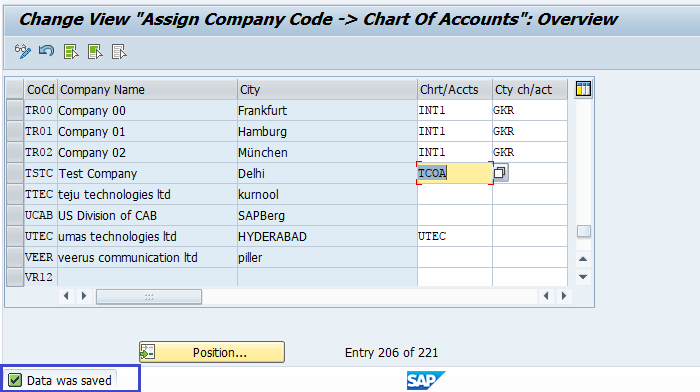Click left arrow of right horizontal scrollbar
The height and width of the screenshot is (392, 700).
[x=546, y=296]
